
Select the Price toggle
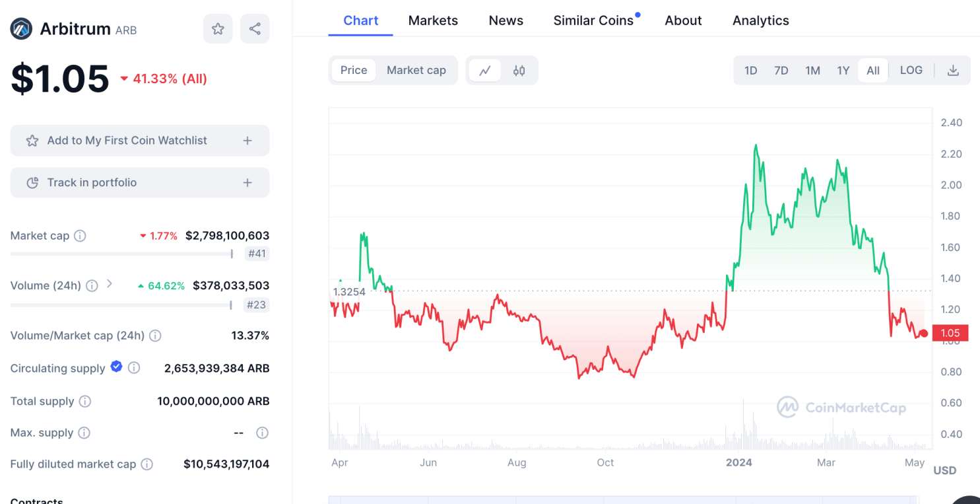tap(354, 70)
